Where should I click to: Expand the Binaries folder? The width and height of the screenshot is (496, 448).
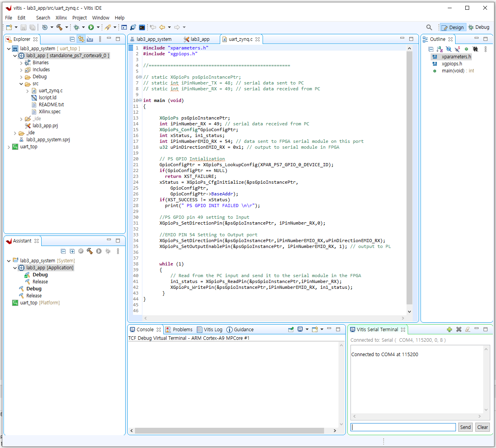(x=21, y=63)
